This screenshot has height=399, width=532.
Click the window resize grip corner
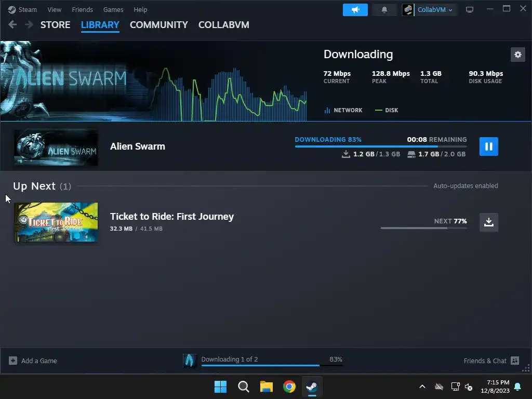526,368
